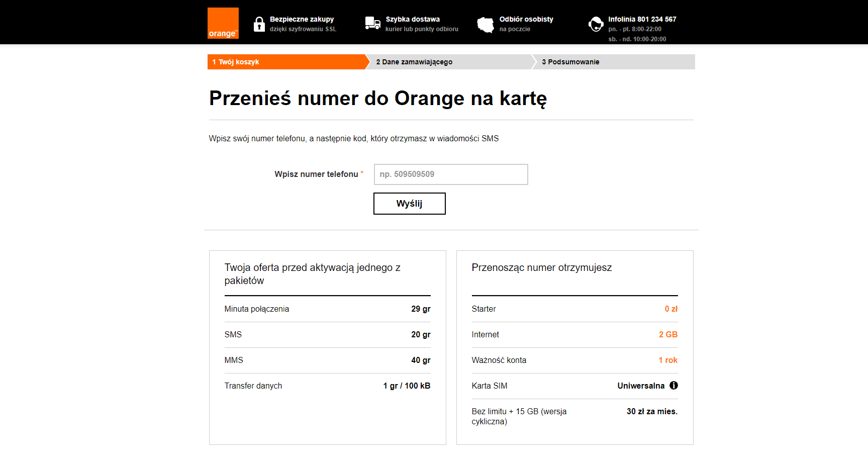This screenshot has width=868, height=466.
Task: Focus the phone number input field
Action: pyautogui.click(x=450, y=174)
